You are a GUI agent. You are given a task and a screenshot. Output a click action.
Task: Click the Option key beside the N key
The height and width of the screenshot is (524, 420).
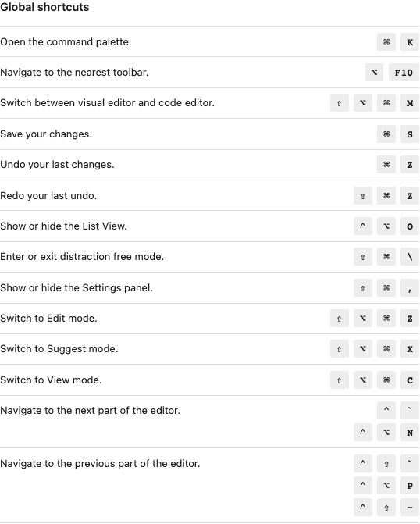pos(386,433)
